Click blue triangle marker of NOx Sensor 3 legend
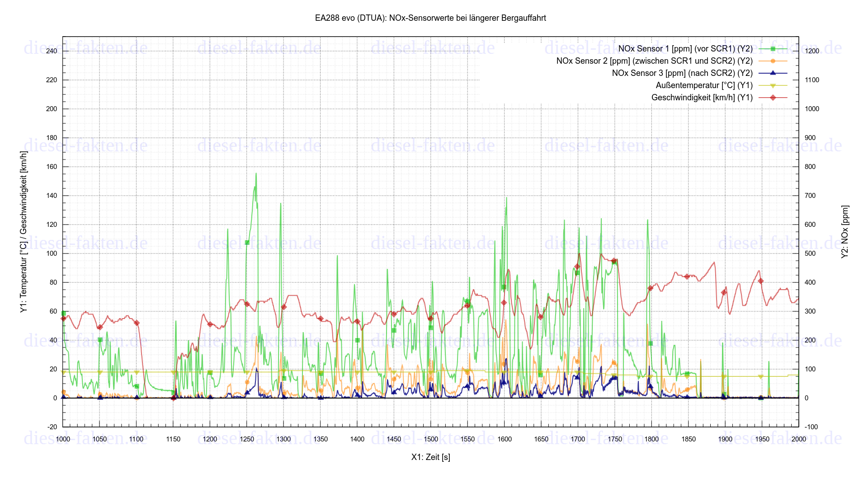Screen dimensions: 868x488 (x=773, y=73)
